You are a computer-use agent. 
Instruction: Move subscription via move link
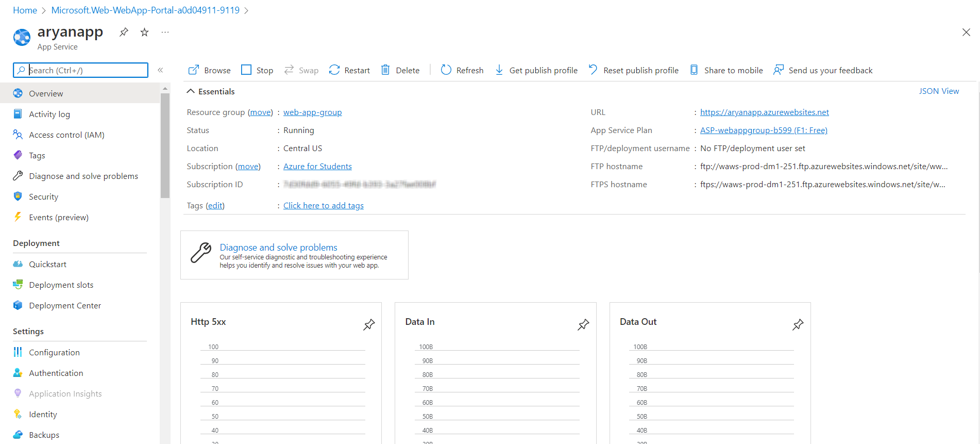tap(248, 167)
